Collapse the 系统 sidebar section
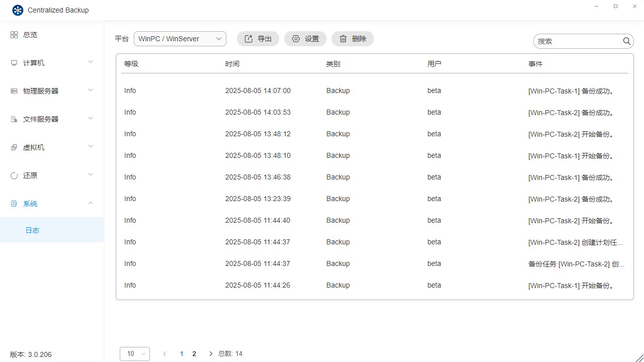Viewport: 644px width, 362px height. click(90, 203)
